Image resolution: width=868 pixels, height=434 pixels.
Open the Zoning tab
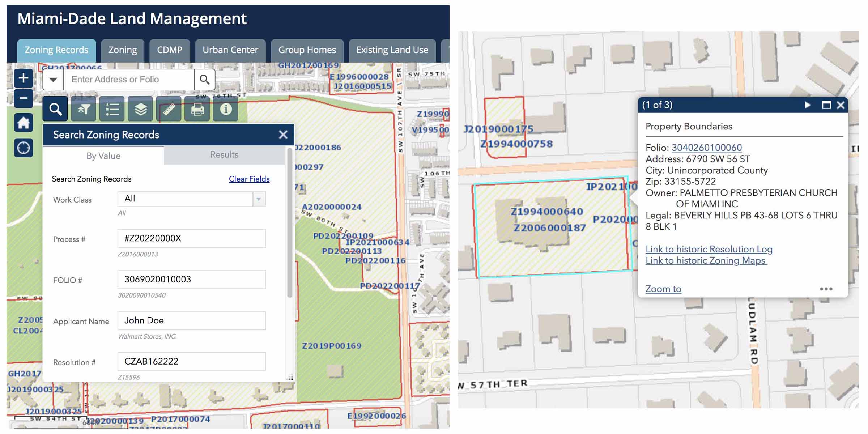coord(123,50)
